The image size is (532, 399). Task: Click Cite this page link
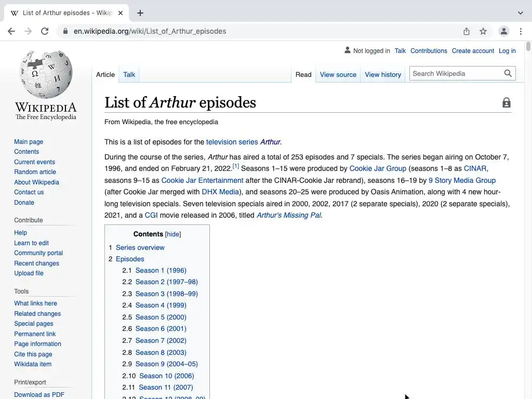point(33,354)
